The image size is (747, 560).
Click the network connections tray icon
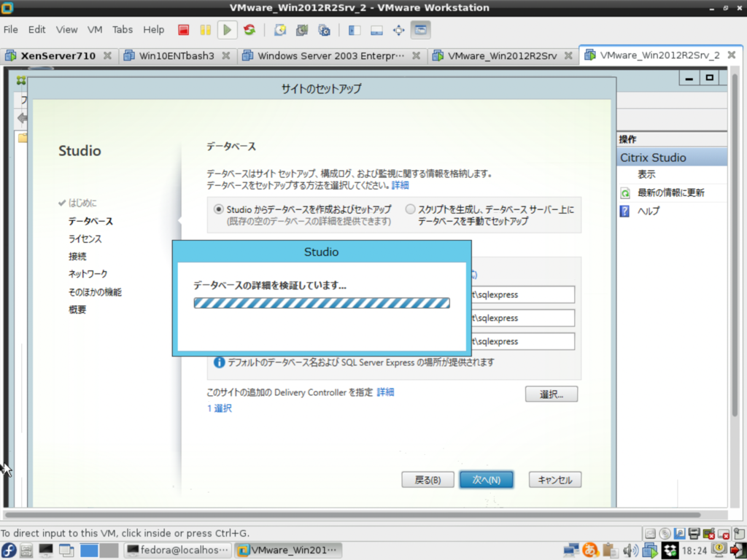click(570, 550)
